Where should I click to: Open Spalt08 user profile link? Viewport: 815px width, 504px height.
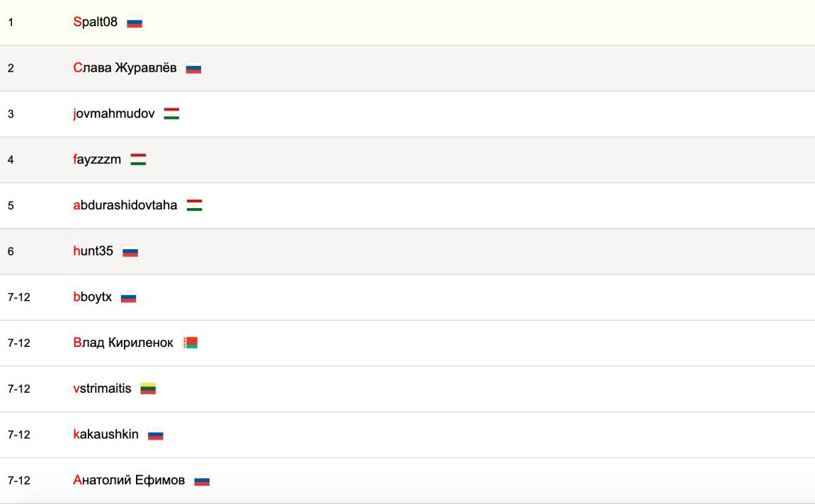click(x=95, y=22)
